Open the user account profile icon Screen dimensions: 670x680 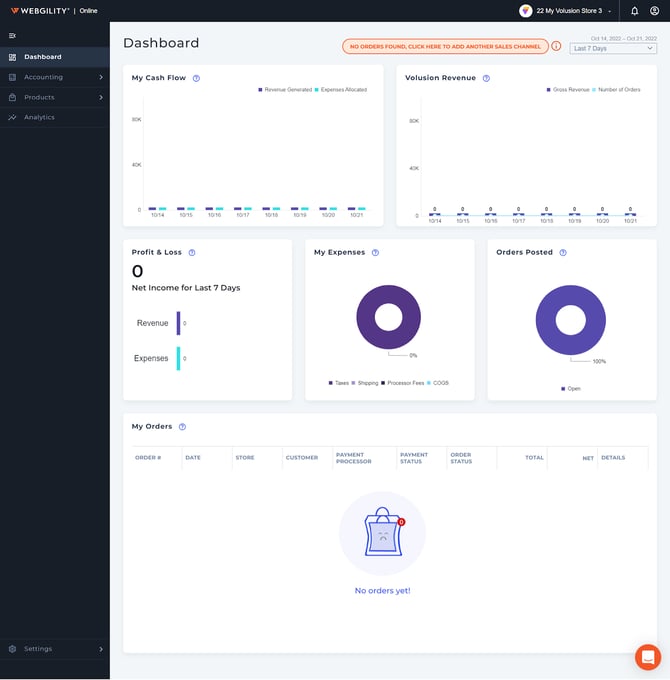(654, 11)
